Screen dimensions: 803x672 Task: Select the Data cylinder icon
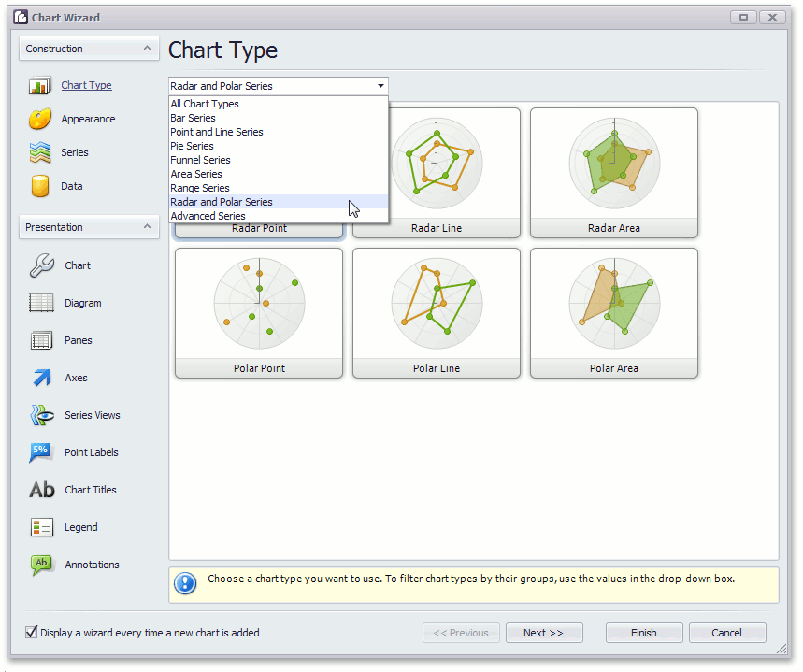tap(39, 187)
